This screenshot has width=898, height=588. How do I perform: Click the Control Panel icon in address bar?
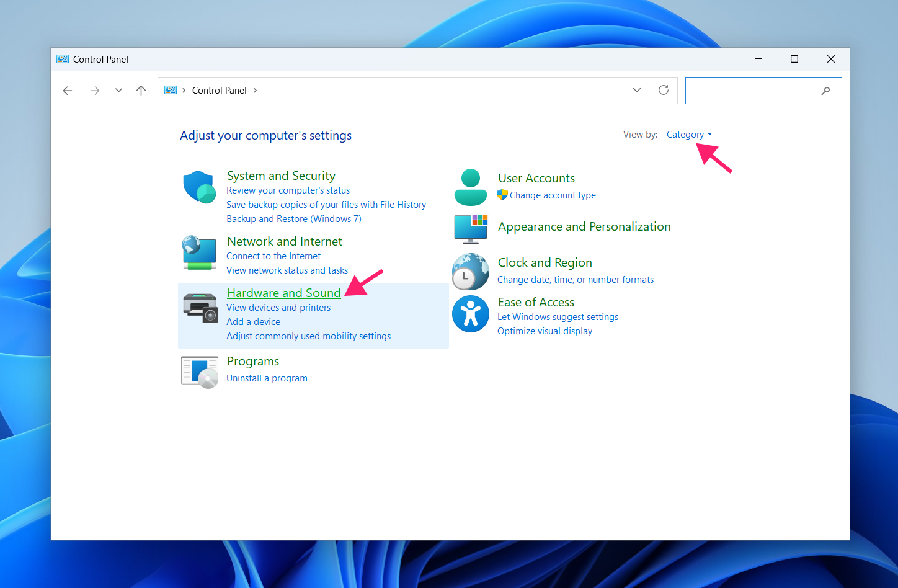coord(171,90)
